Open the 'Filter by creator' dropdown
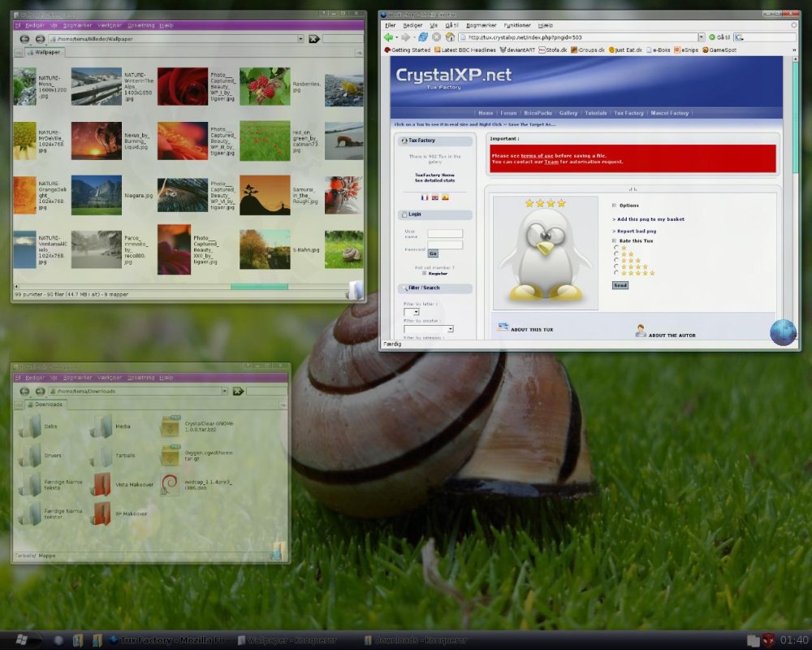 point(429,329)
